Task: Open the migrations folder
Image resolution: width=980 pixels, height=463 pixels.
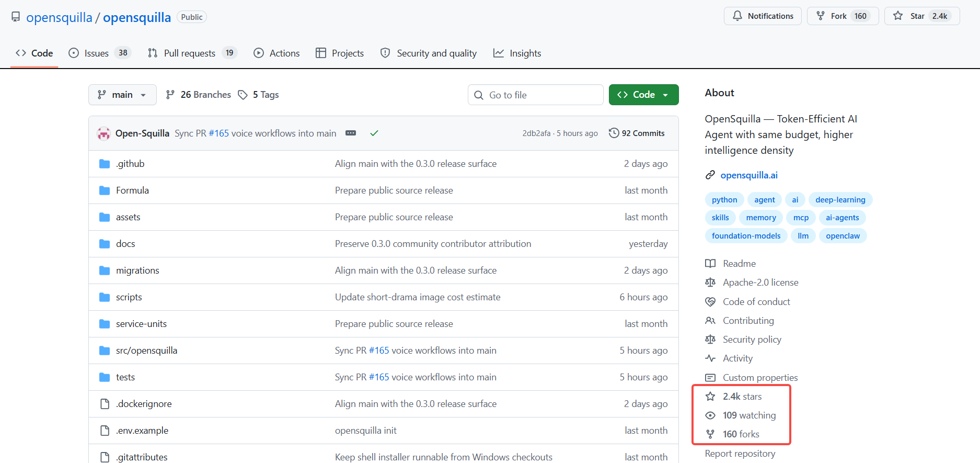Action: click(137, 270)
